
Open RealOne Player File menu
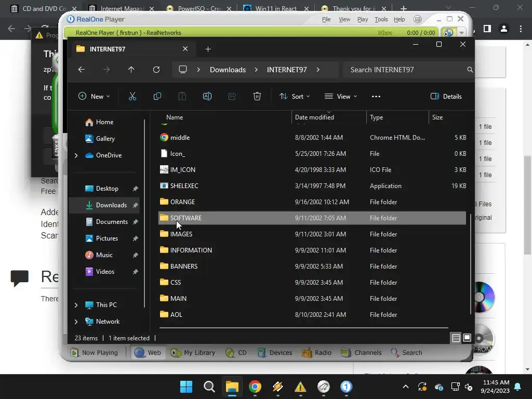(x=326, y=19)
